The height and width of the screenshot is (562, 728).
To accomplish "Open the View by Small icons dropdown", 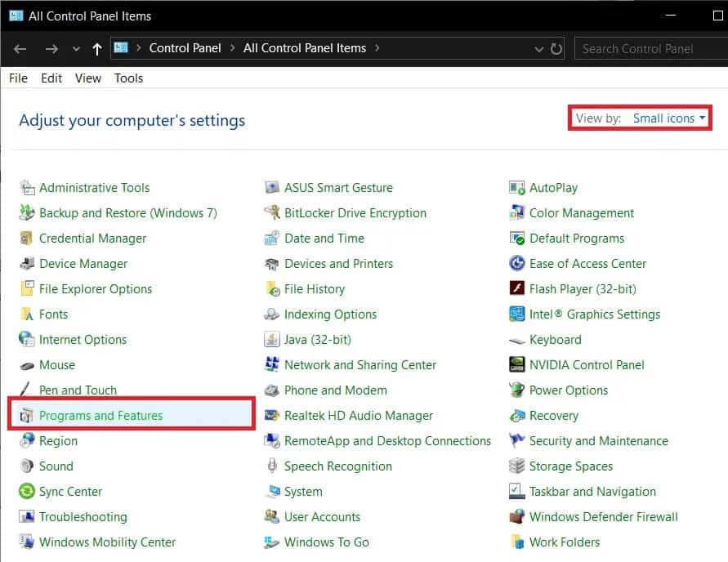I will 669,118.
